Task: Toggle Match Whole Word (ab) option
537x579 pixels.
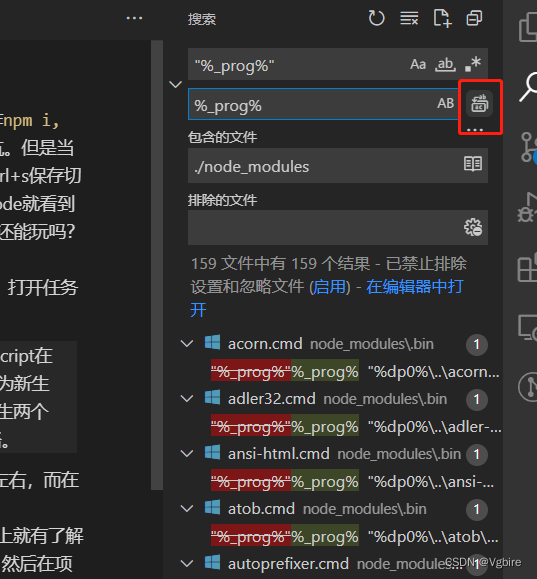Action: point(445,64)
